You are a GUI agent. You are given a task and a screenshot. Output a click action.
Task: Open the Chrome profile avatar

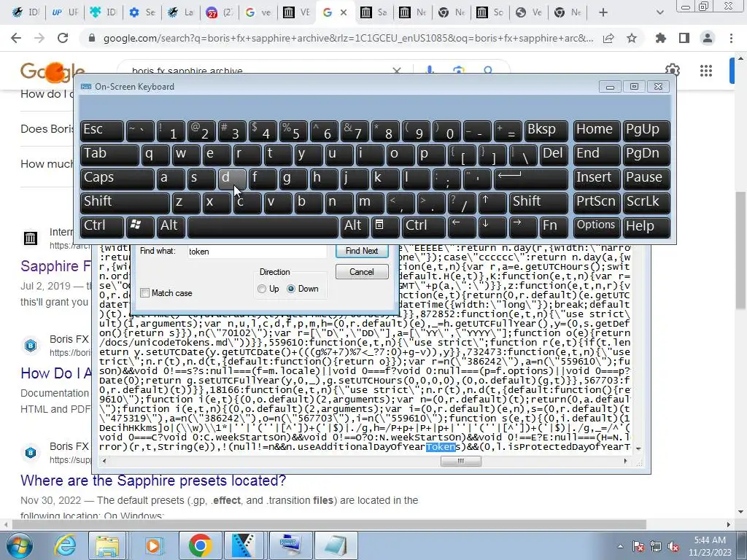pos(708,38)
